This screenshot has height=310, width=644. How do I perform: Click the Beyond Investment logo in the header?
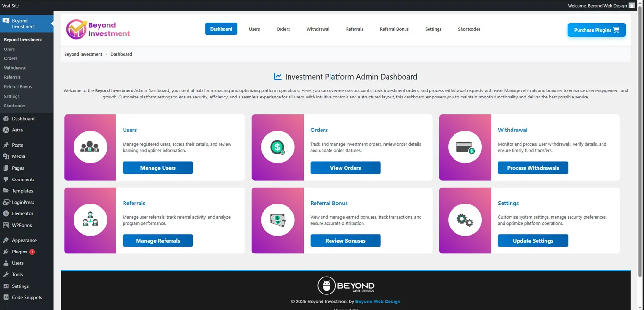point(98,29)
